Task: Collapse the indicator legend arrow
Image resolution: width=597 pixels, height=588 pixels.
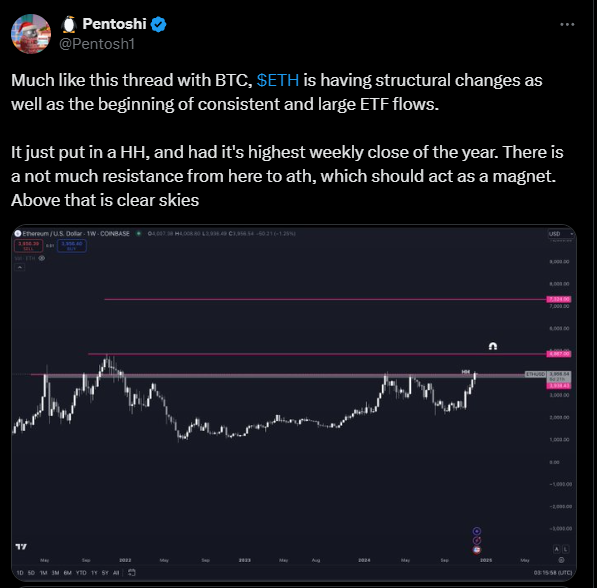Action: [x=20, y=267]
